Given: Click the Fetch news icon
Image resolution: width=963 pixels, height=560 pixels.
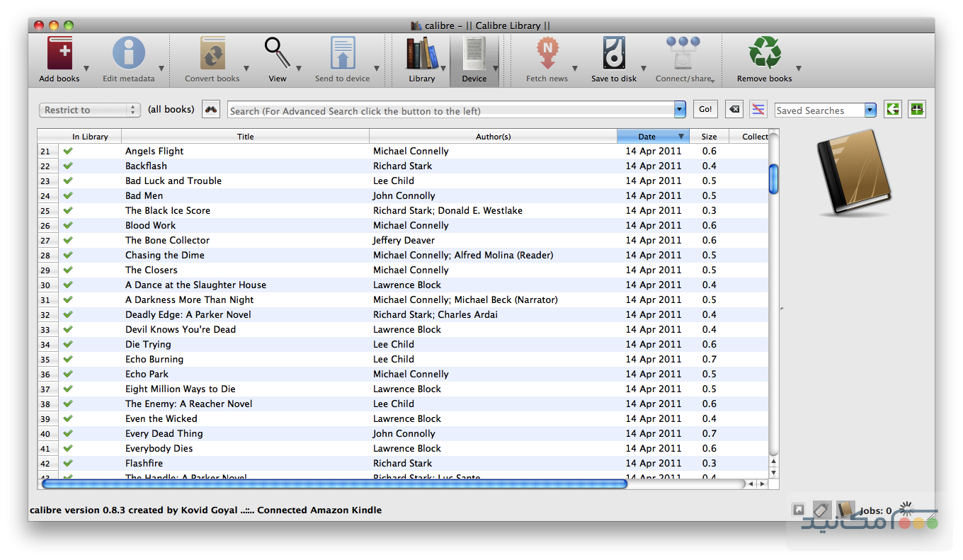Looking at the screenshot, I should 547,55.
